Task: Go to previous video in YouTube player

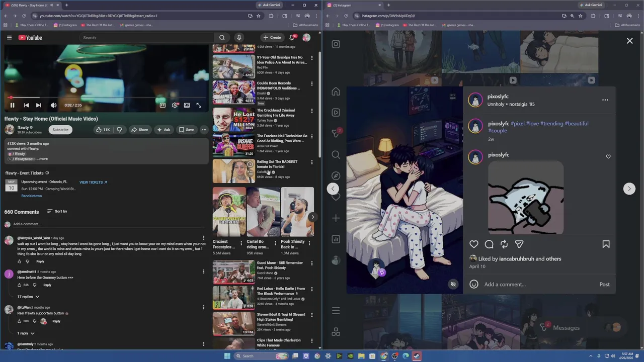Action: (x=26, y=105)
